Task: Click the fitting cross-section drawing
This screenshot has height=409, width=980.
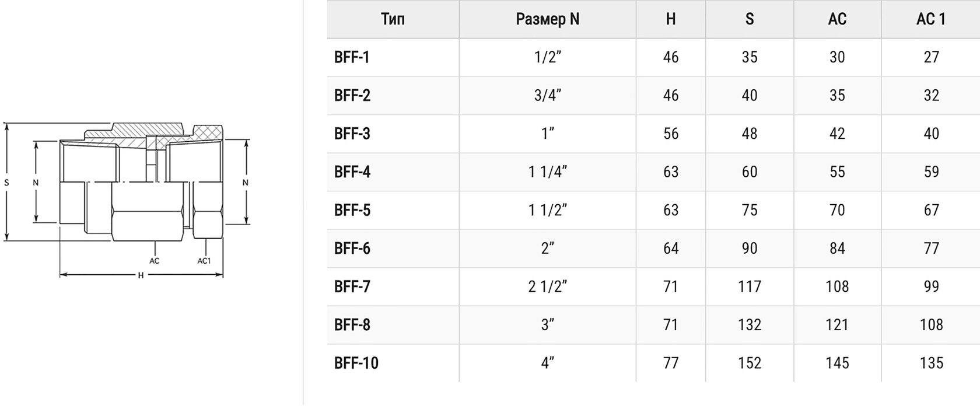Action: [141, 182]
